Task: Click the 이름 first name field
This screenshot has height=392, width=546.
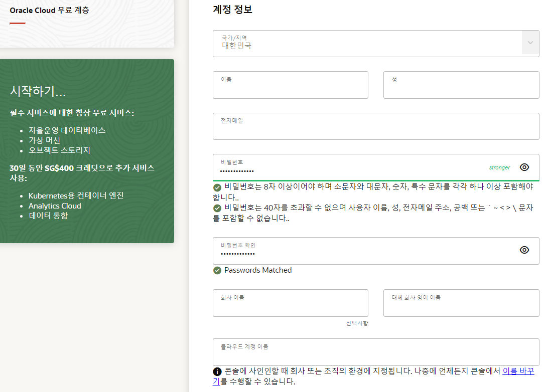Action: click(291, 85)
